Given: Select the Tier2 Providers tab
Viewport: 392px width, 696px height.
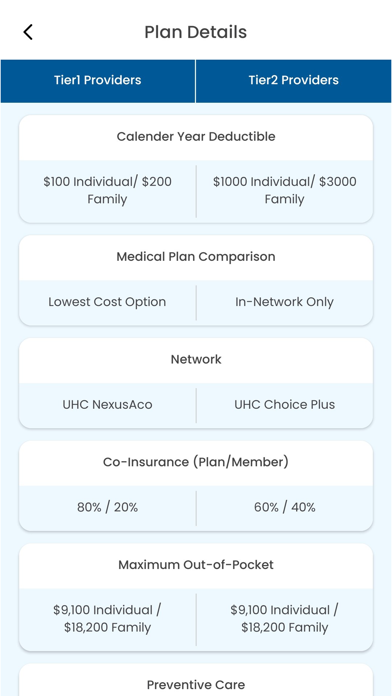Looking at the screenshot, I should click(293, 80).
